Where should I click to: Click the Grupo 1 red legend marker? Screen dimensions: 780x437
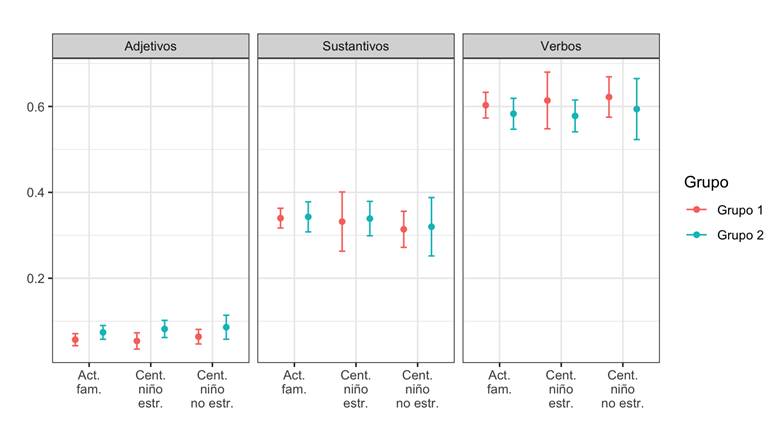tap(700, 211)
